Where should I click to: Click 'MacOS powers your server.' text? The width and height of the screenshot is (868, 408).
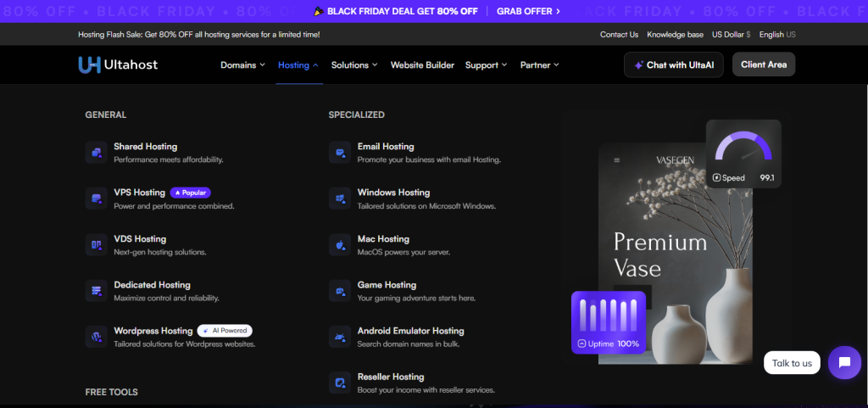(404, 252)
